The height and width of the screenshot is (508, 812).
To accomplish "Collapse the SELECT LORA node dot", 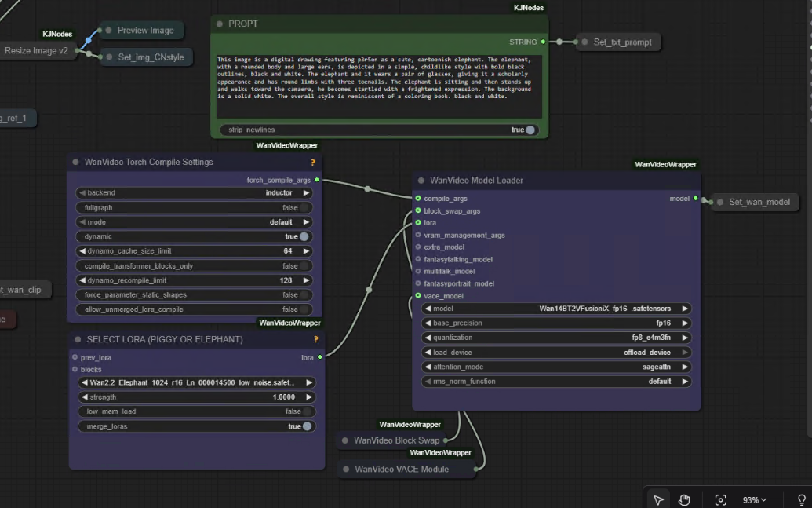I will [x=78, y=339].
